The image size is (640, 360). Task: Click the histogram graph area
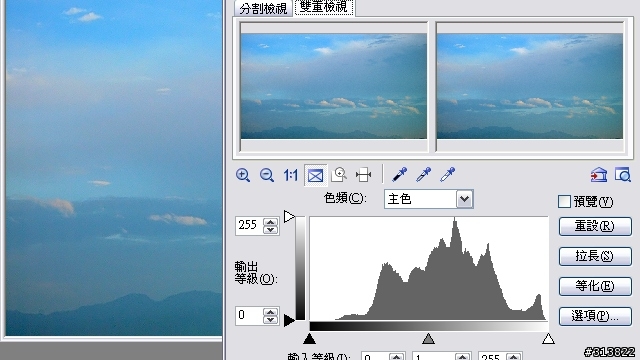pos(429,268)
